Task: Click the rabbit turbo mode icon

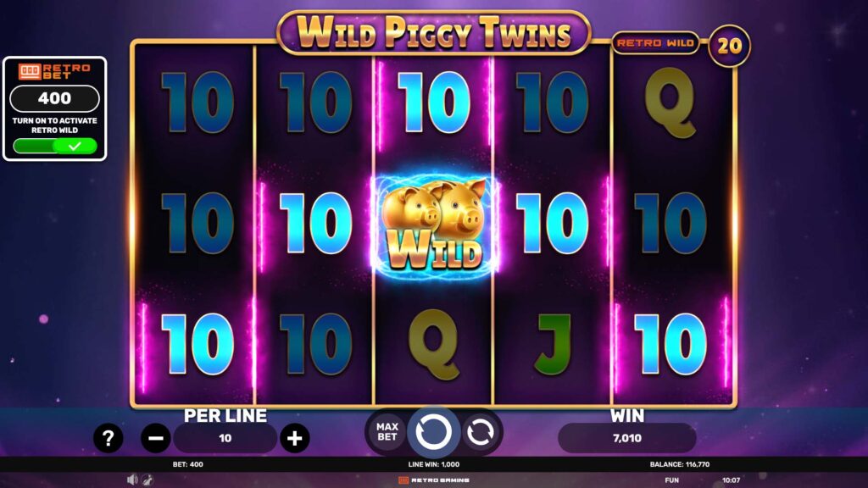Action: point(147,480)
